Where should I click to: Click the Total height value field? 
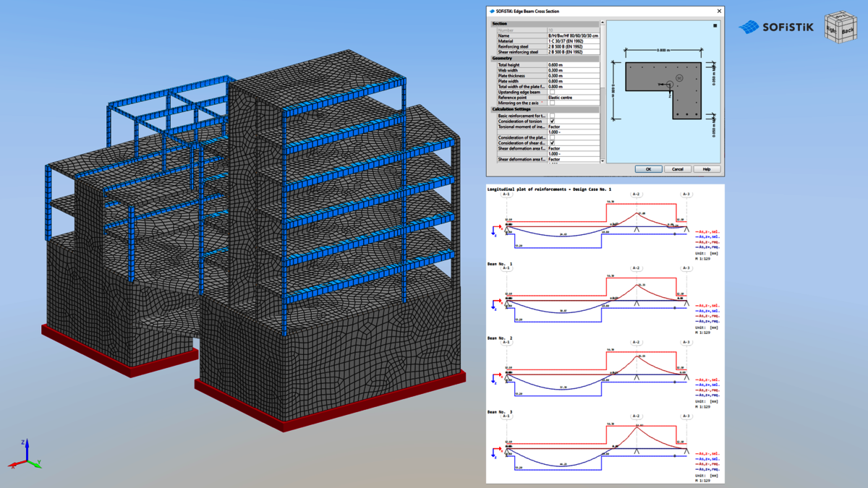573,65
